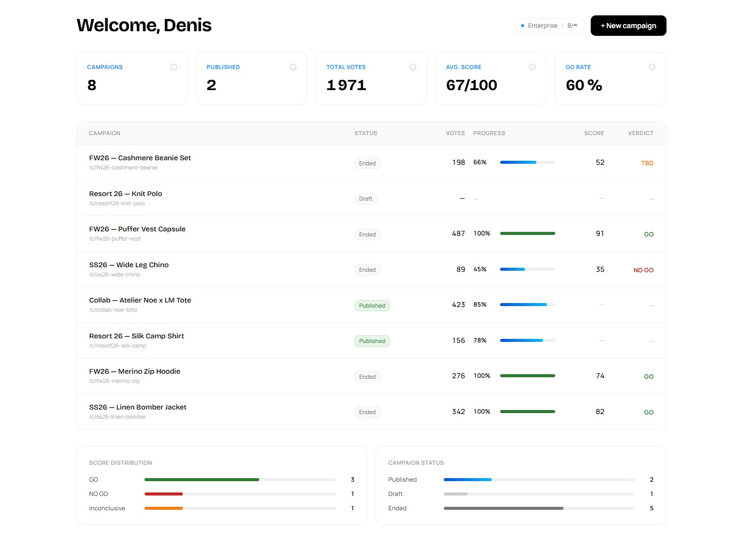Image resolution: width=749 pixels, height=560 pixels.
Task: Sort by the Score column header
Action: click(594, 133)
